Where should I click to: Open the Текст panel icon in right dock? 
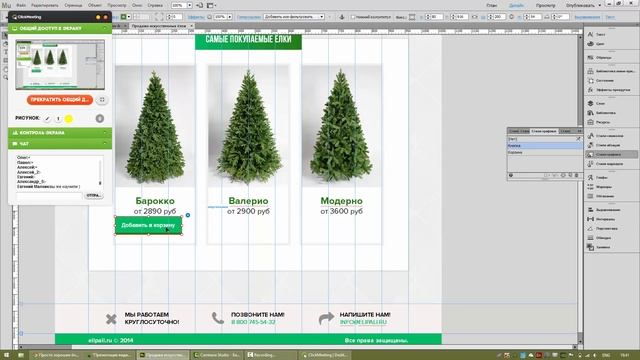point(590,34)
